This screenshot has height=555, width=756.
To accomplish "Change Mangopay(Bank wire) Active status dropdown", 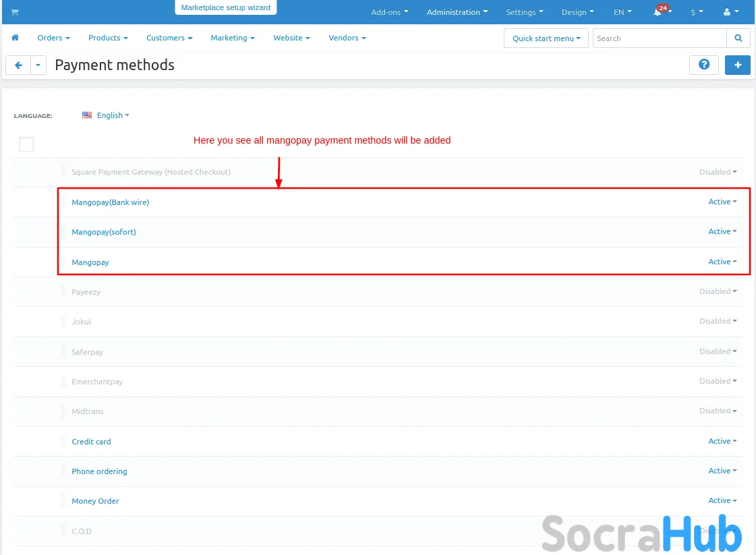I will tap(722, 202).
